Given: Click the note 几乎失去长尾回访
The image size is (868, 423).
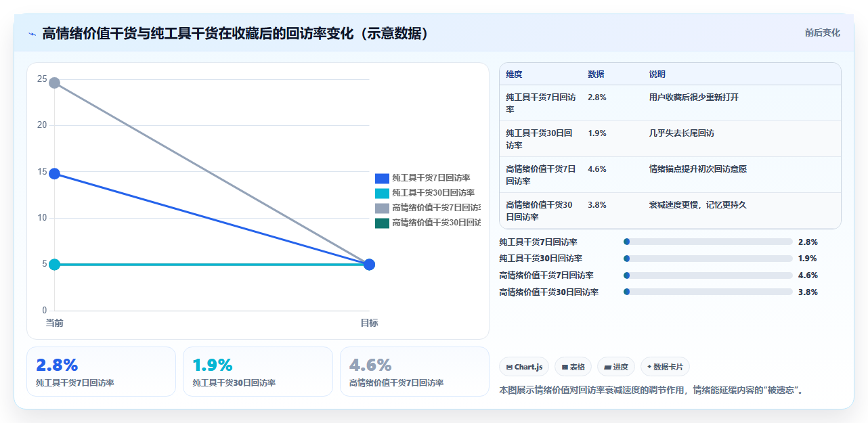Looking at the screenshot, I should pos(681,133).
